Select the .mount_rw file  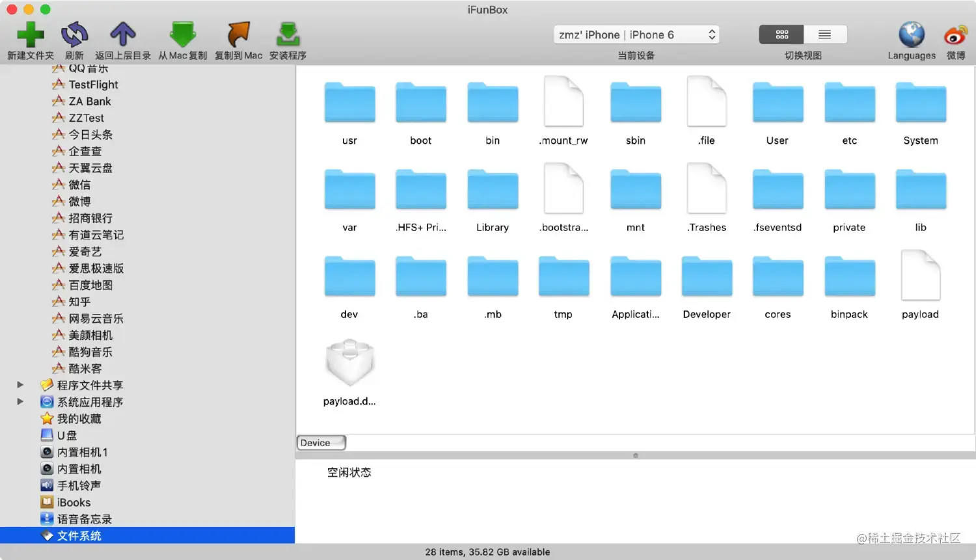(563, 101)
